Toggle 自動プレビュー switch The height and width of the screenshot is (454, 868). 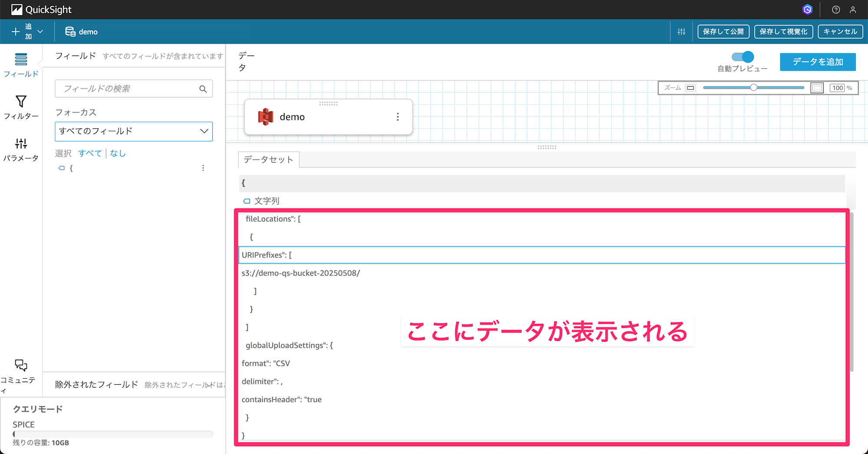click(x=743, y=57)
